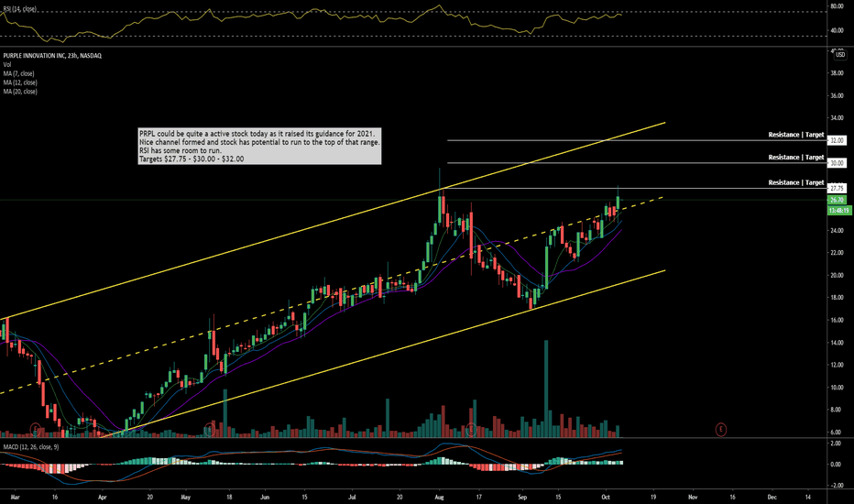Click the Jul date axis label

point(353,497)
